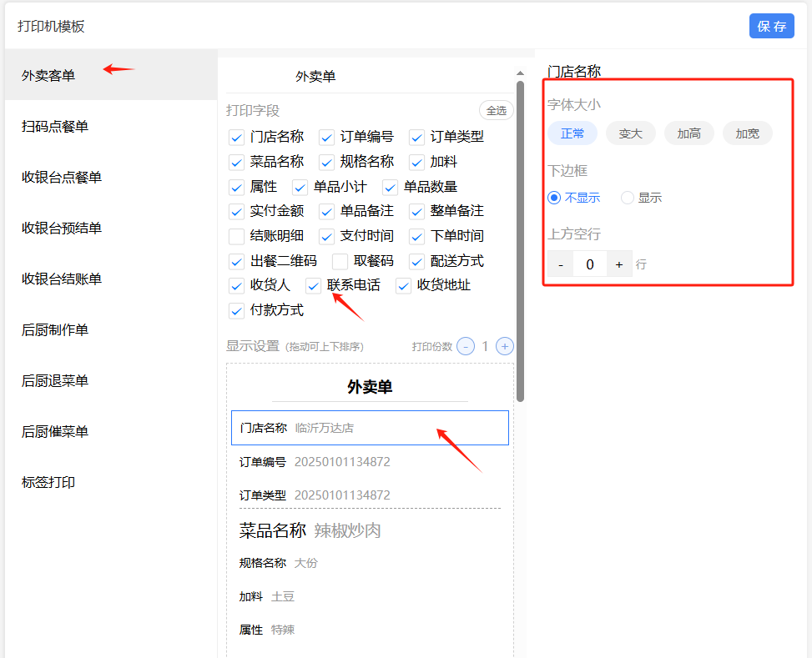Click the top blank lines number field
Screen dimensions: 812x658
pyautogui.click(x=590, y=264)
